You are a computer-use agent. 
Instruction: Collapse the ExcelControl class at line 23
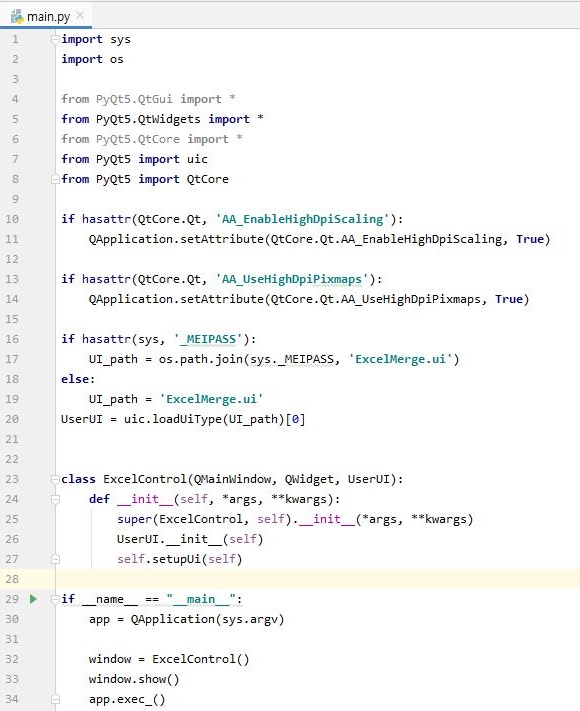tap(55, 479)
